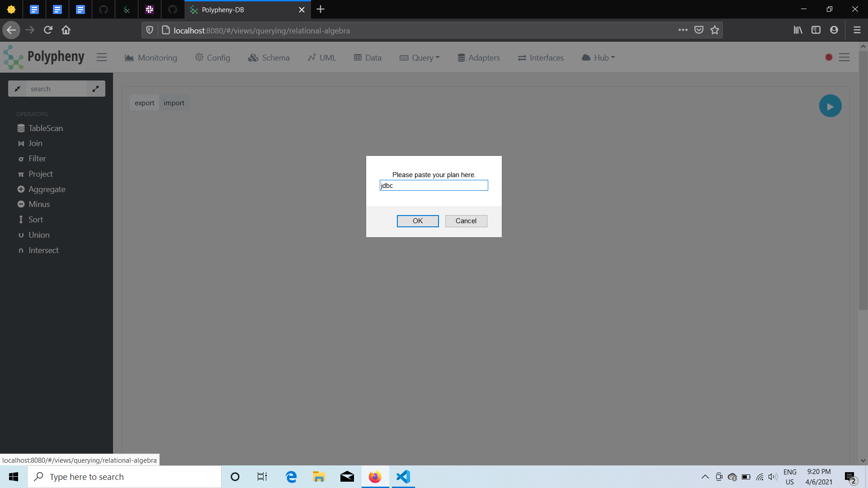Toggle the red status indicator

829,57
